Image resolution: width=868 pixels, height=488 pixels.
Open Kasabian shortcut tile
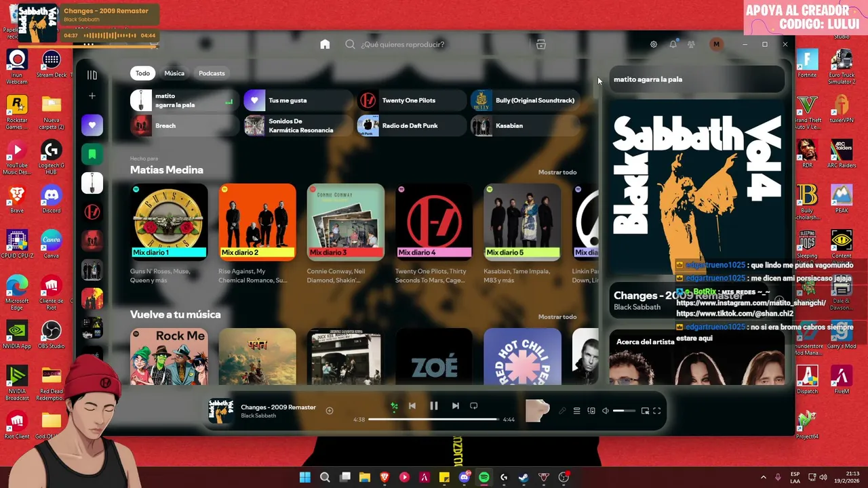(x=526, y=125)
